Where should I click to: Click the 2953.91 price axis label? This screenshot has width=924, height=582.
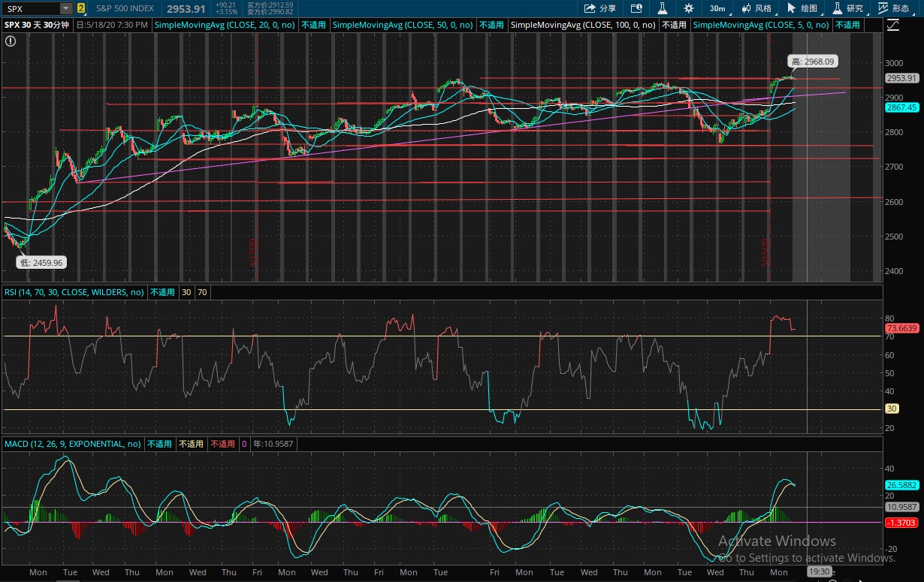click(x=901, y=78)
